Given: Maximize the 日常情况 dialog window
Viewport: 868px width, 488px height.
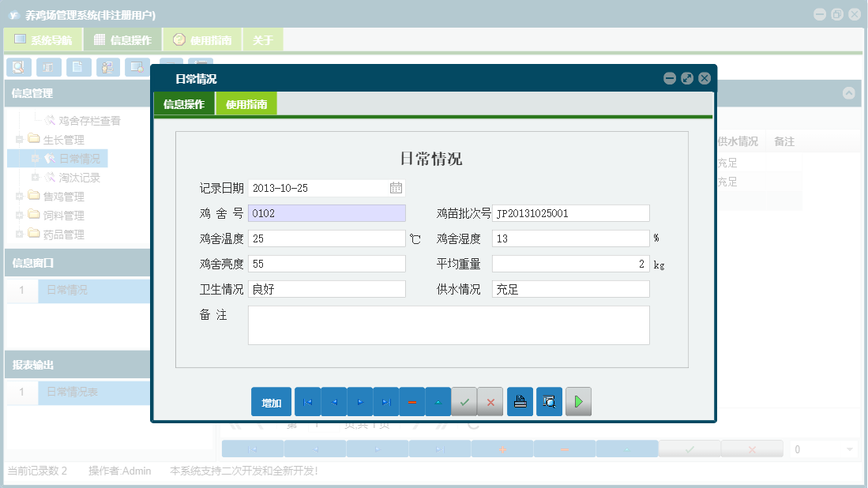Looking at the screenshot, I should point(687,78).
